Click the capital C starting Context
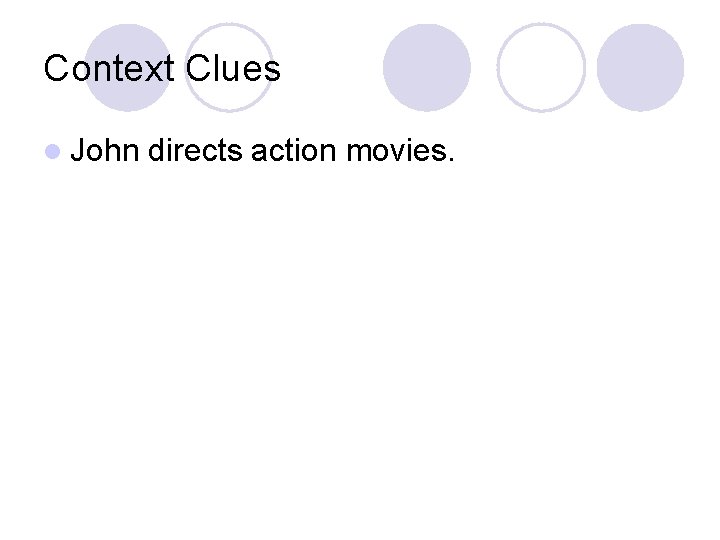 [x=56, y=68]
